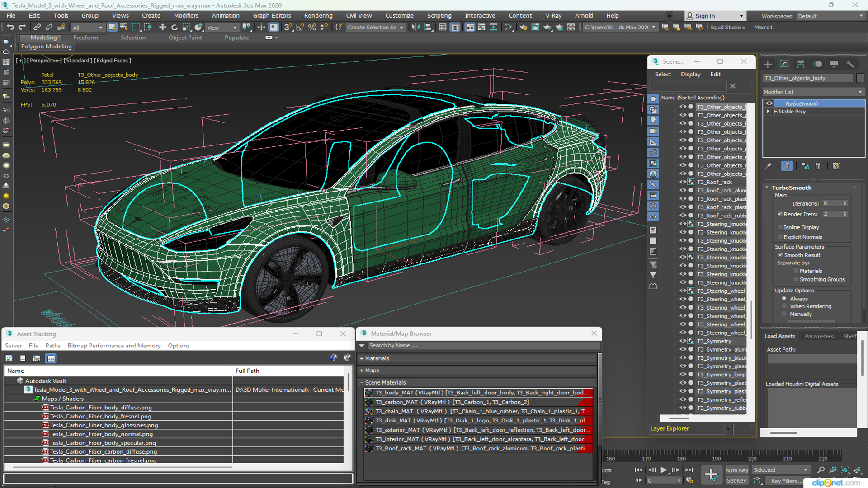Click the Redo arrow in main toolbar

click(22, 28)
